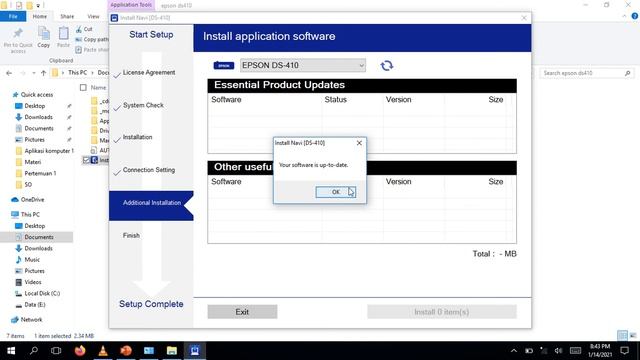This screenshot has height=360, width=640.
Task: Switch to the Home ribbon tab
Action: coord(40,16)
